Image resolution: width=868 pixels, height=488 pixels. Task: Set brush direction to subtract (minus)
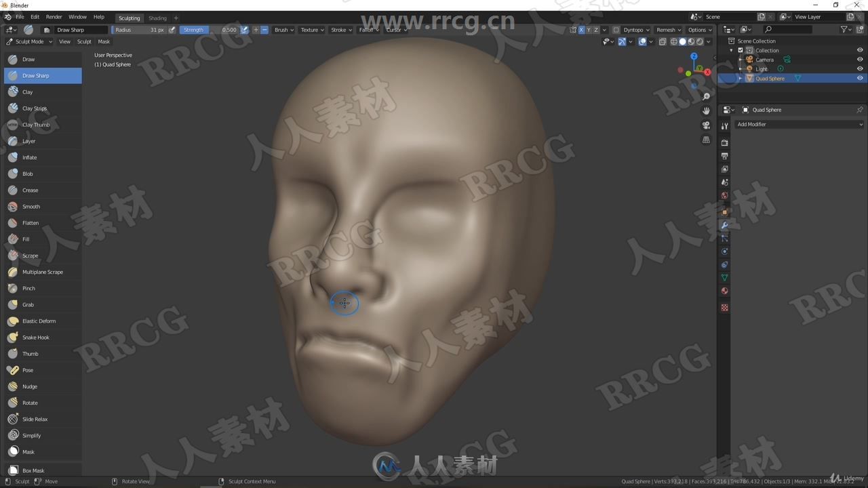tap(264, 30)
